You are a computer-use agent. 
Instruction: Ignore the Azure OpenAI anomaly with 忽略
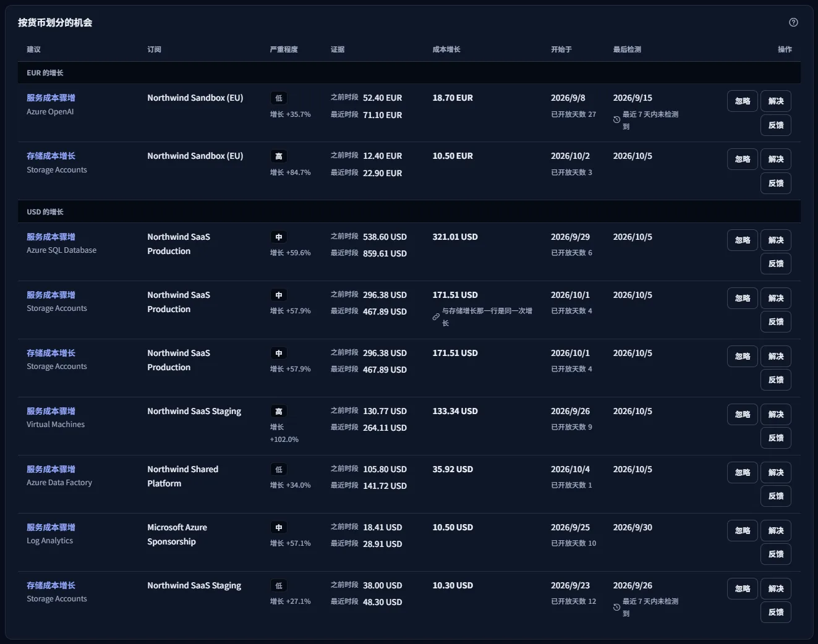743,101
